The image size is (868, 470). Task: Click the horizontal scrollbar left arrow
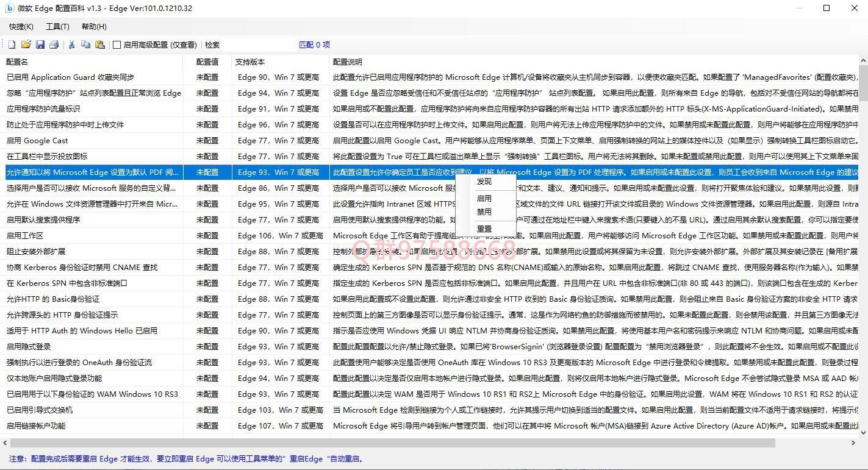[5, 443]
